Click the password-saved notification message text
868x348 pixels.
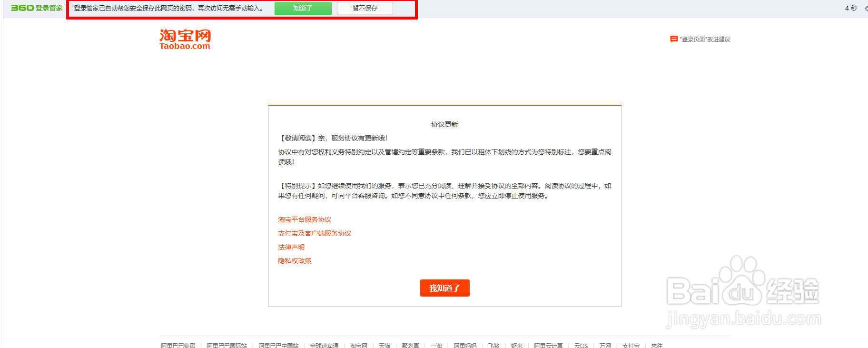click(x=169, y=8)
